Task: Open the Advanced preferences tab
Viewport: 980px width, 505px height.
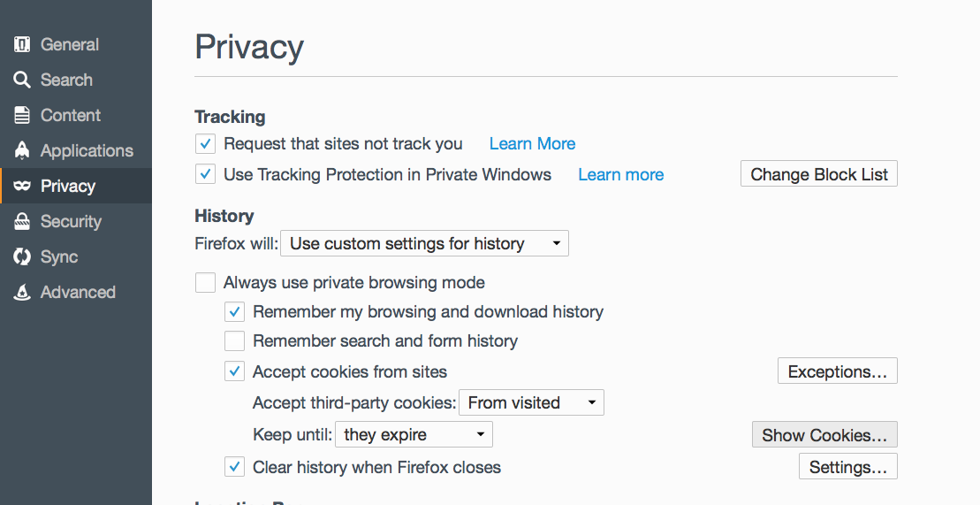Action: tap(78, 292)
